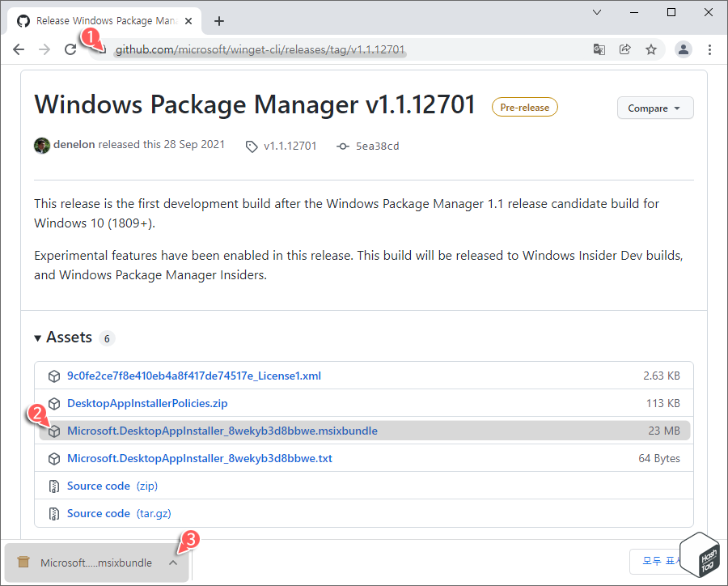Click the 2.63 KB file size text
Image resolution: width=728 pixels, height=586 pixels.
[661, 376]
